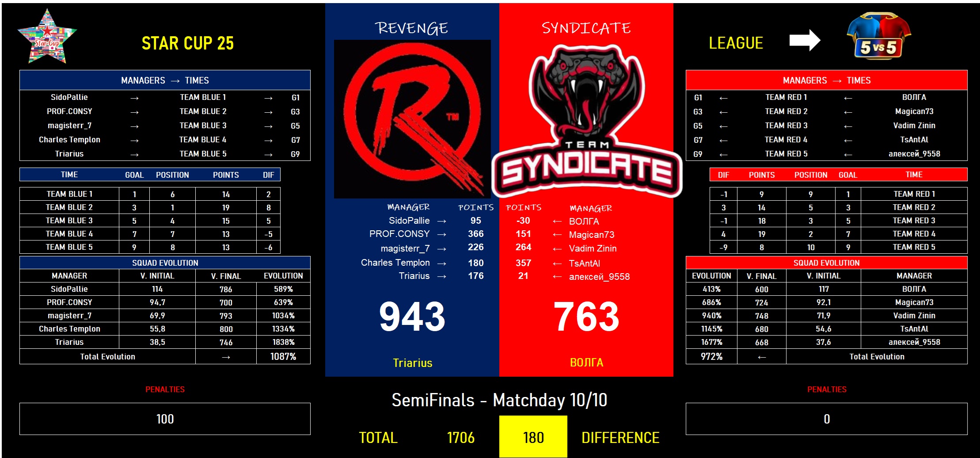Click the Revenge total score 943
Screen dimensions: 980x458
point(412,317)
